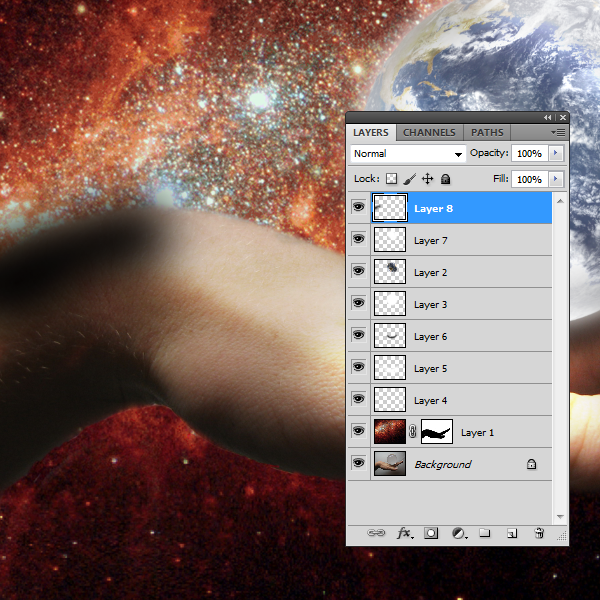This screenshot has width=600, height=600.
Task: Open the Layers panel options menu
Action: pos(558,132)
